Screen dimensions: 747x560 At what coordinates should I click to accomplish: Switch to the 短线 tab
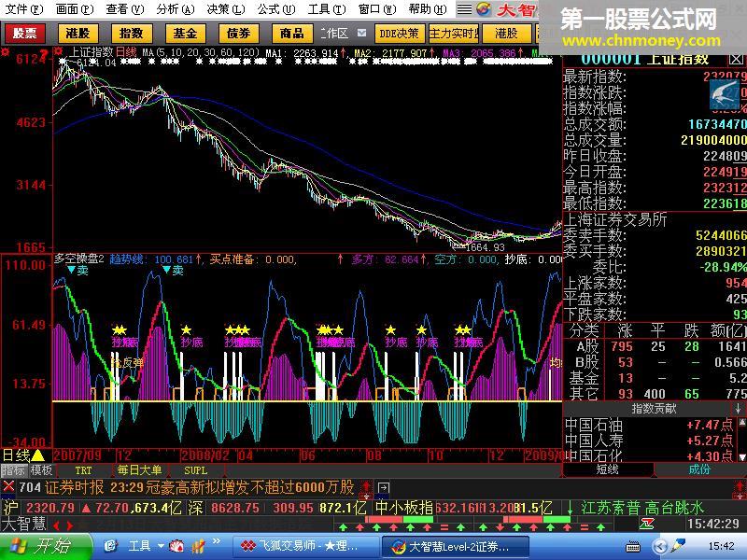[x=608, y=469]
